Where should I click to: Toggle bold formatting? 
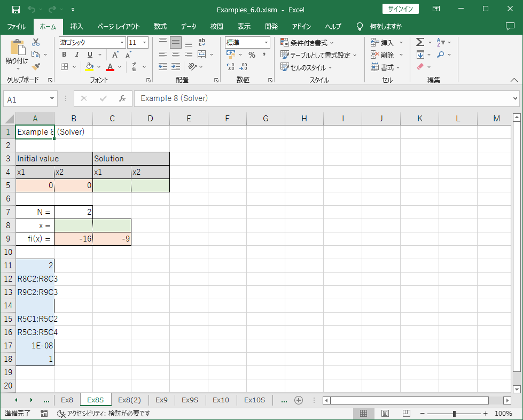(x=64, y=55)
